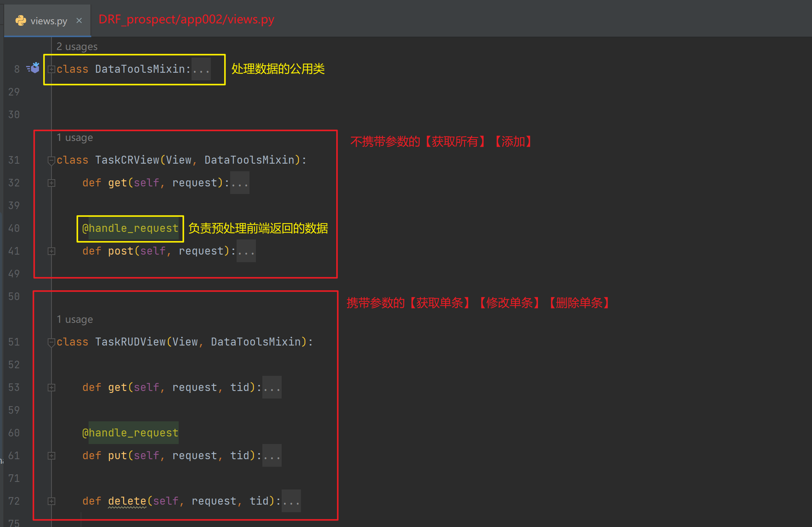The image size is (812, 527).
Task: Open the '1 usage' hint above TaskCRView
Action: pos(75,138)
